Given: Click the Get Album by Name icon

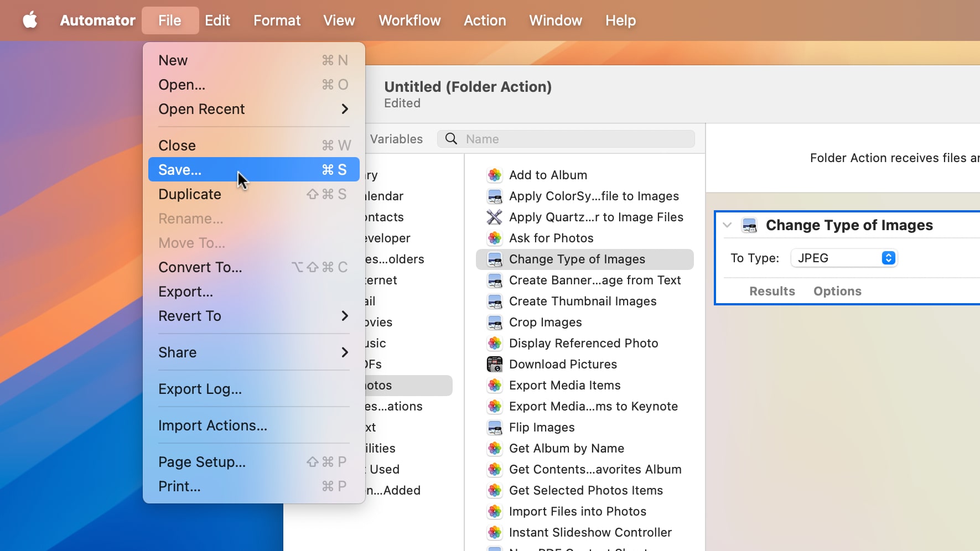Looking at the screenshot, I should pos(494,449).
